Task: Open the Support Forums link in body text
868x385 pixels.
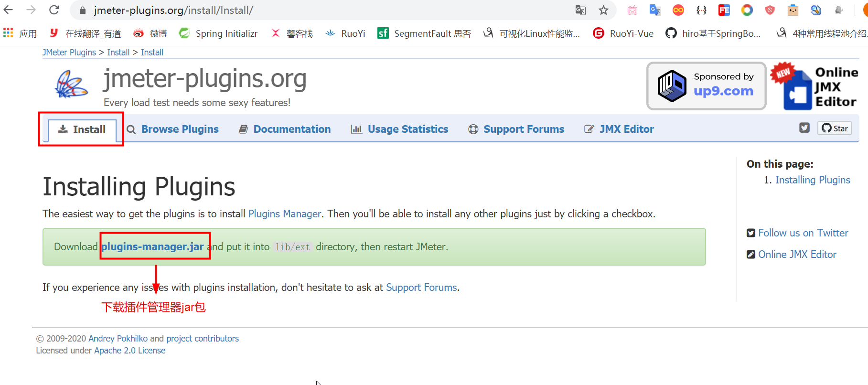Action: coord(421,287)
